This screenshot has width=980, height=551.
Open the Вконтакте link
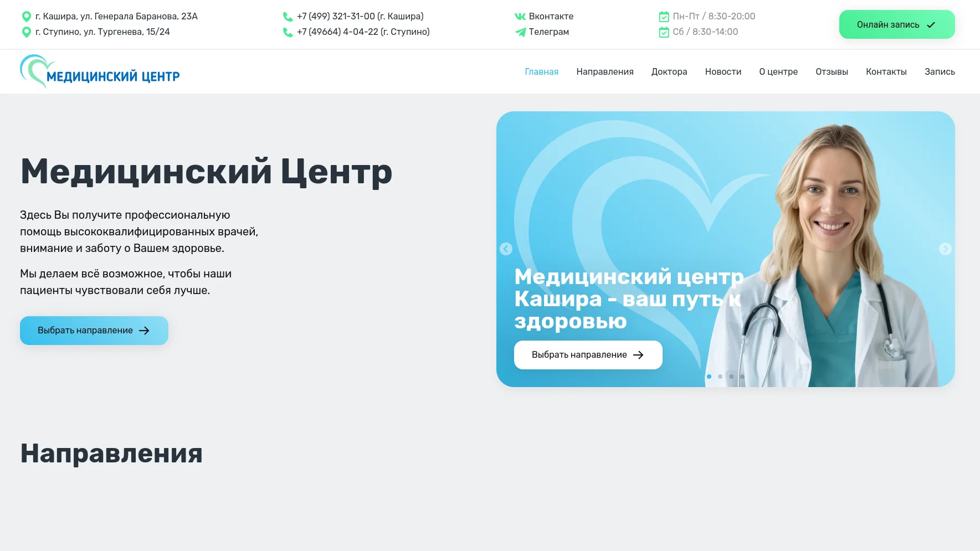(x=551, y=17)
